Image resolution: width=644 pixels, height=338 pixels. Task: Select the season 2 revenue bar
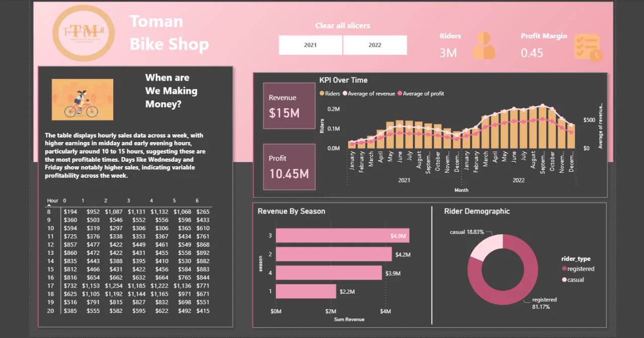[334, 254]
